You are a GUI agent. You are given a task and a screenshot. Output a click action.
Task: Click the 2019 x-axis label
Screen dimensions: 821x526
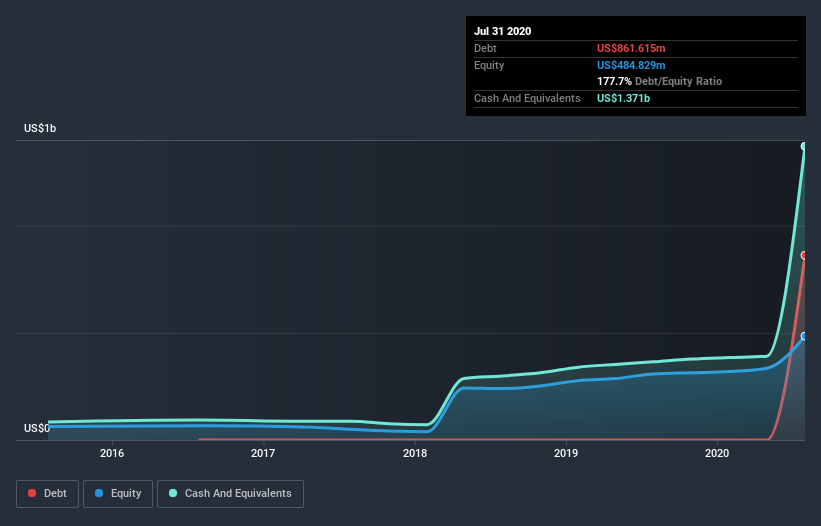[x=566, y=453]
